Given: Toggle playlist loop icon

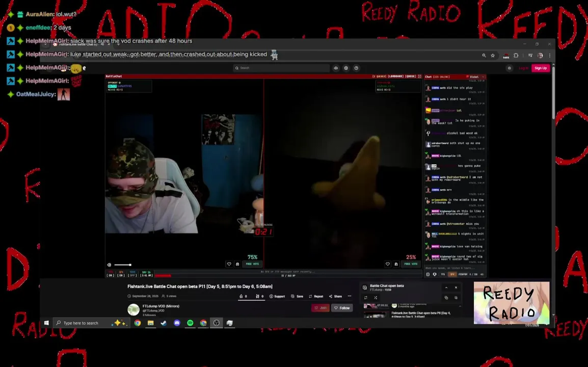Looking at the screenshot, I should click(x=366, y=298).
